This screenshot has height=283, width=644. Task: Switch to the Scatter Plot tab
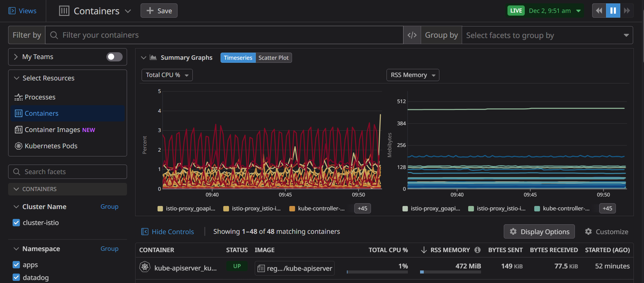point(273,58)
